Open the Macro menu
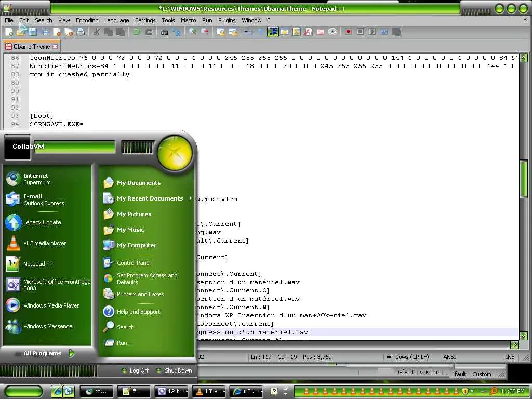Image resolution: width=532 pixels, height=399 pixels. click(188, 20)
